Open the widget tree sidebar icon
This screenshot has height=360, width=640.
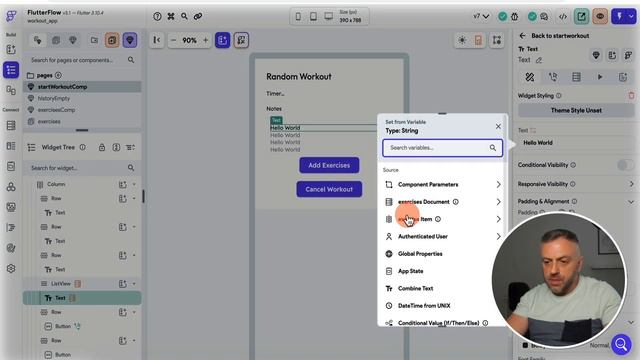pyautogui.click(x=11, y=70)
